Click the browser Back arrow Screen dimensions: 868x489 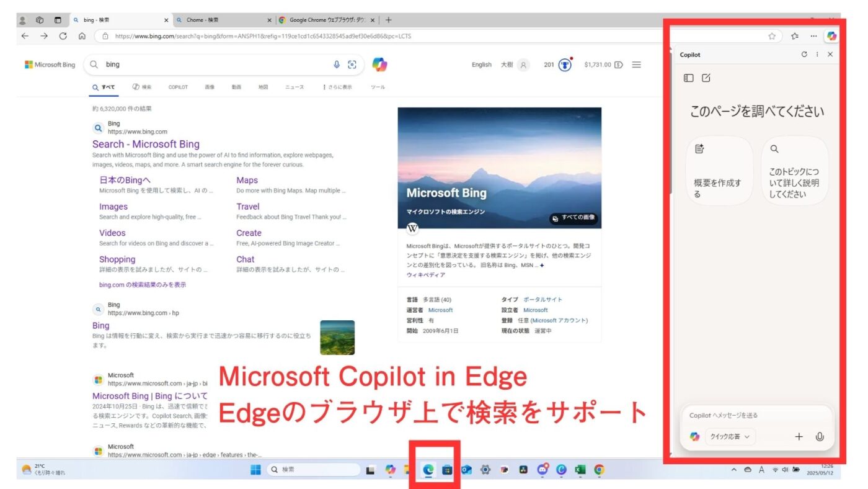tap(25, 36)
